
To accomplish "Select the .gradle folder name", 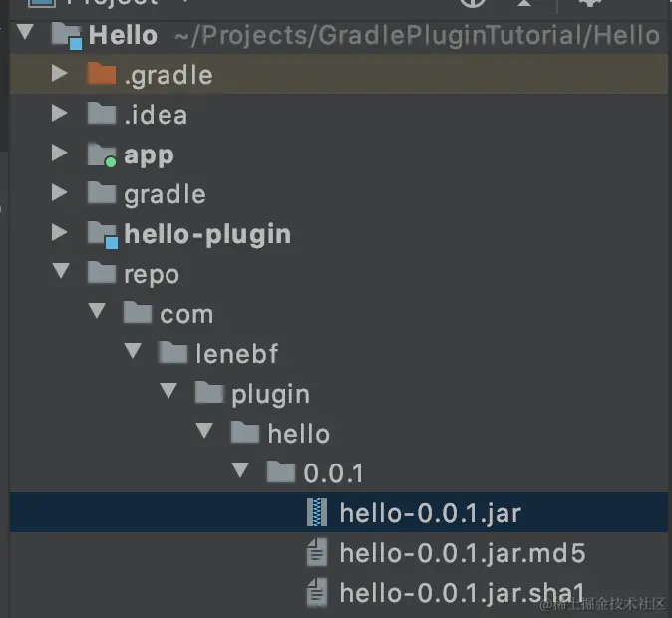I will coord(168,76).
